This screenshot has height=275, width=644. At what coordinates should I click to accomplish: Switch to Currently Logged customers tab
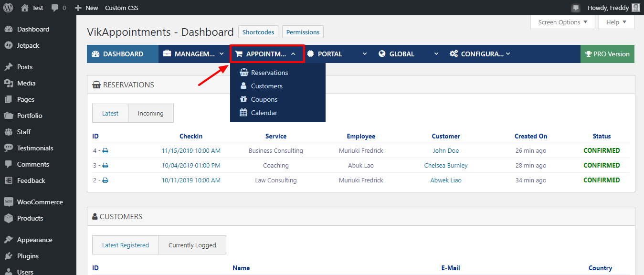[x=192, y=245]
